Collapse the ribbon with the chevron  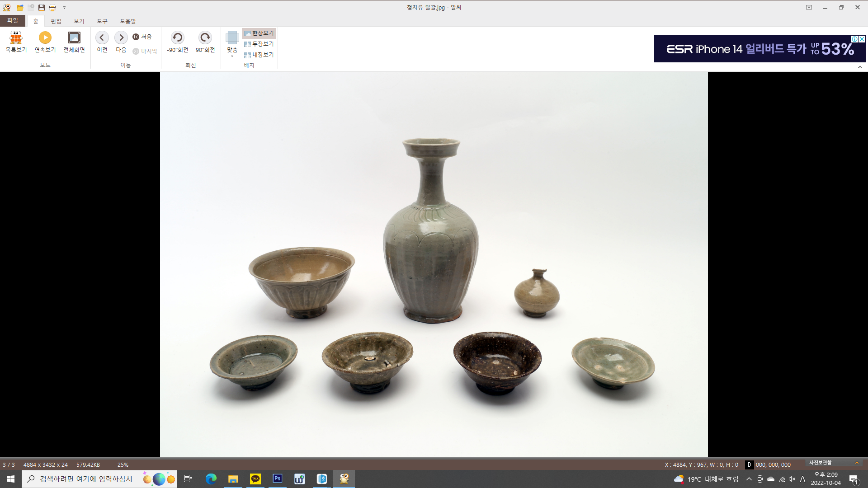point(860,67)
